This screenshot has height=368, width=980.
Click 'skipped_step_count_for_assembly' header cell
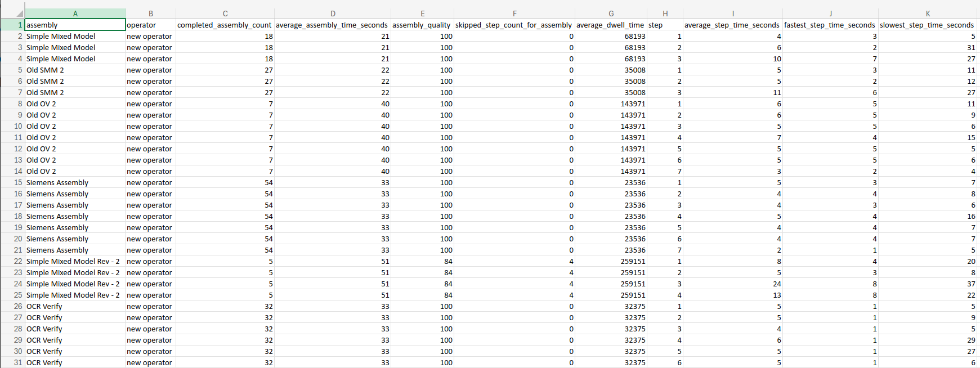[514, 25]
